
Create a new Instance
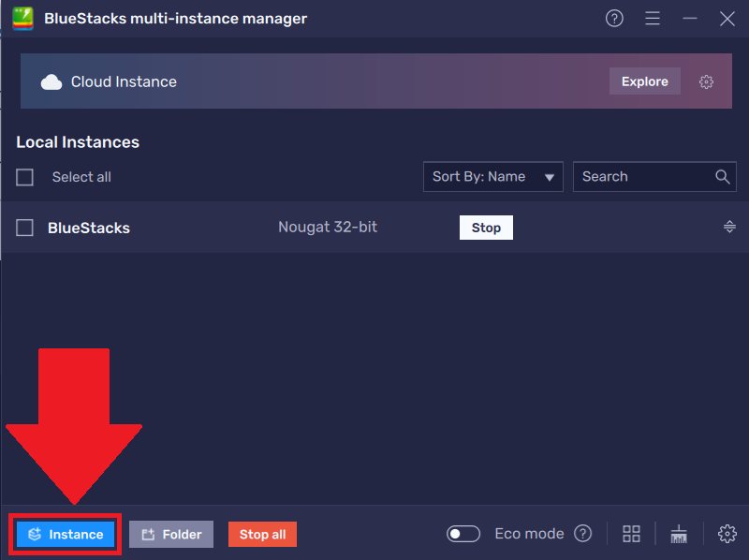tap(66, 534)
